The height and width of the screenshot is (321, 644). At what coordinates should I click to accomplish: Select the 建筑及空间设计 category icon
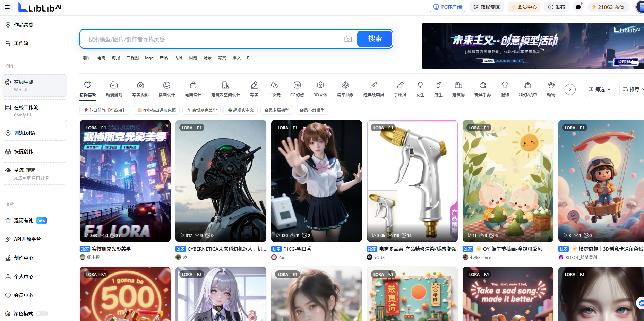pos(226,85)
